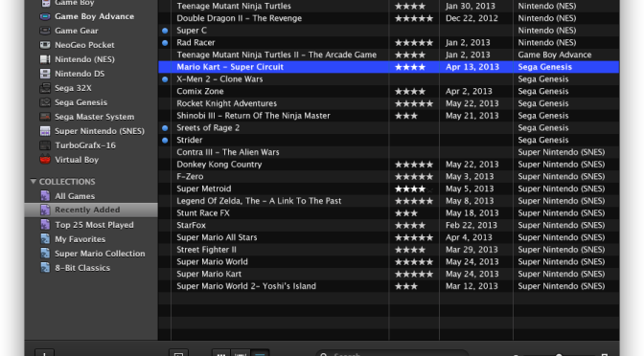Click the blue unplayed dot beside Strider
Viewport: 644px width, 356px height.
click(x=165, y=141)
